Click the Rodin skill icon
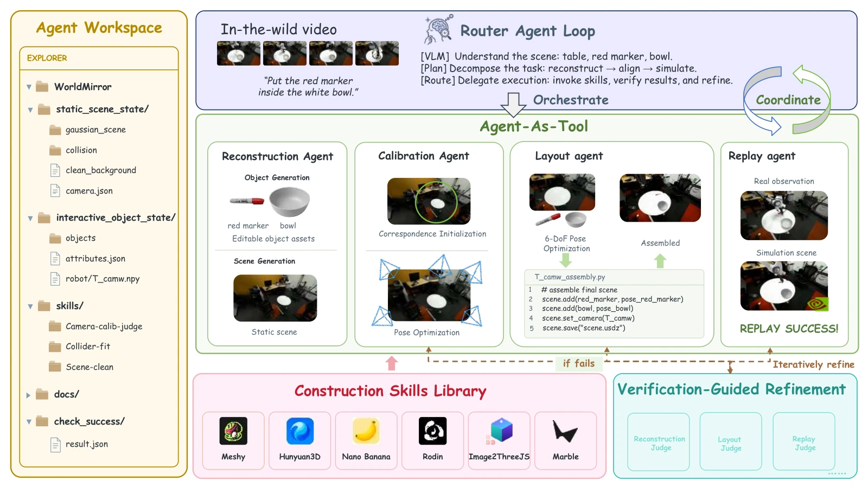 point(433,431)
